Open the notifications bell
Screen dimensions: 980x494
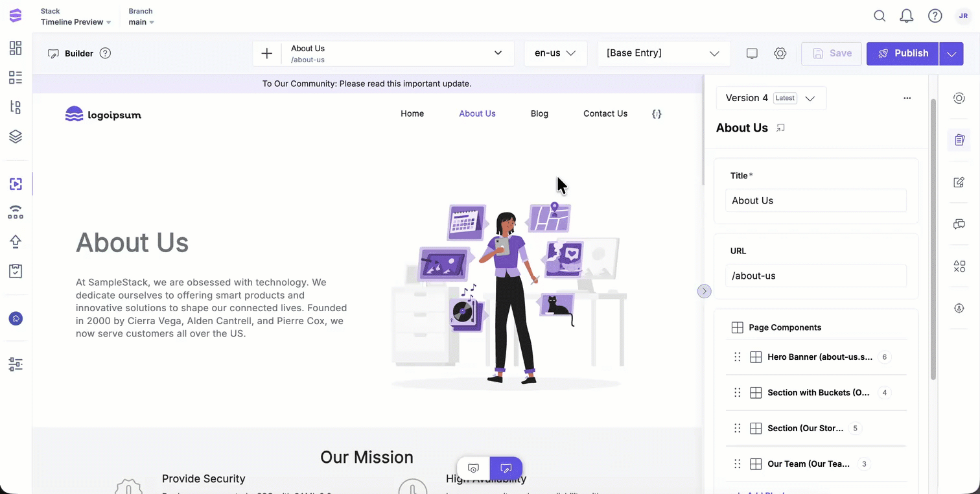coord(907,16)
